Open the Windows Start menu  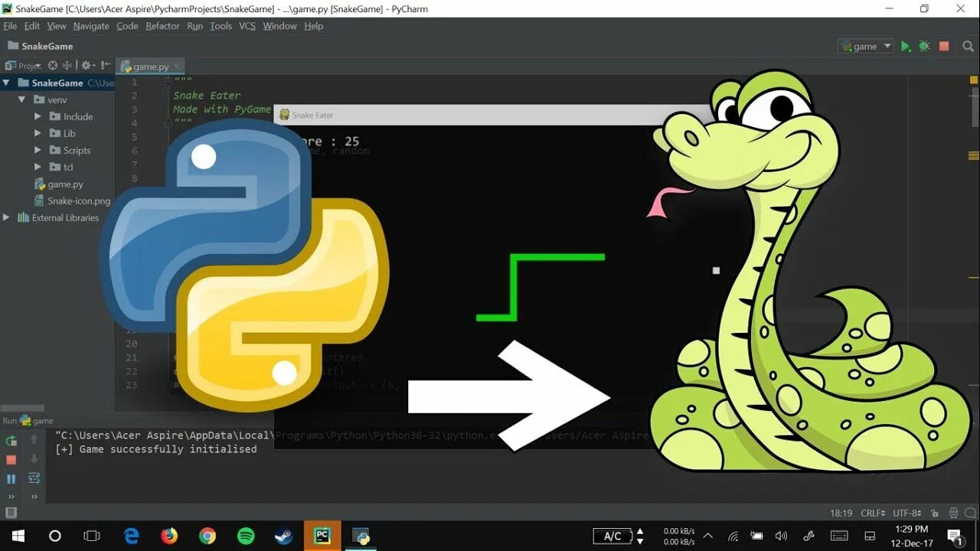(x=17, y=536)
